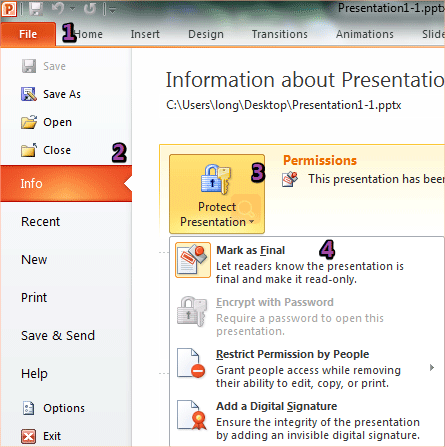
Task: Click the file path C:\Users\long\Desktop\Presentation1-1.pptx
Action: 284,105
